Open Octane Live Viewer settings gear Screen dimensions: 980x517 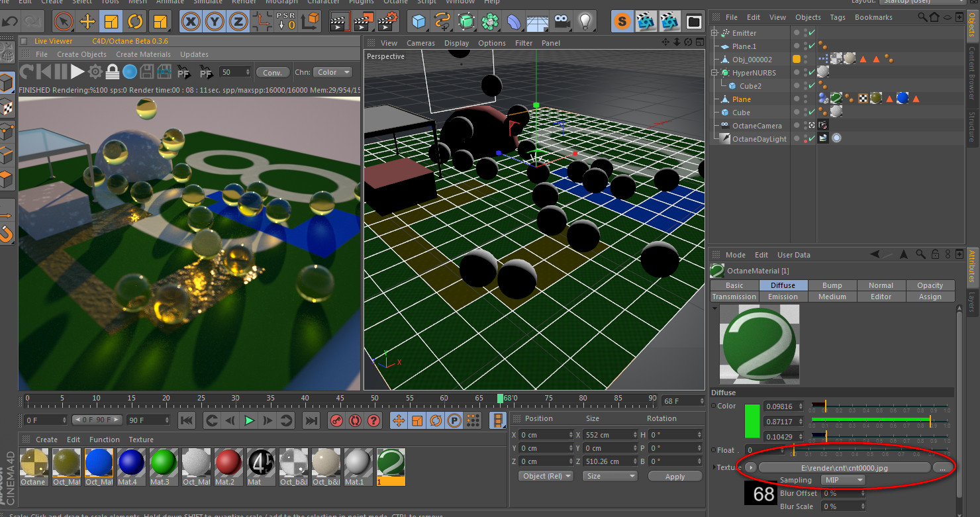pyautogui.click(x=95, y=71)
